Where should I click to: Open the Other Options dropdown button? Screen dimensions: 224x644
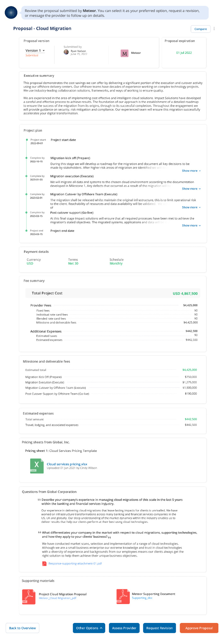point(89,628)
